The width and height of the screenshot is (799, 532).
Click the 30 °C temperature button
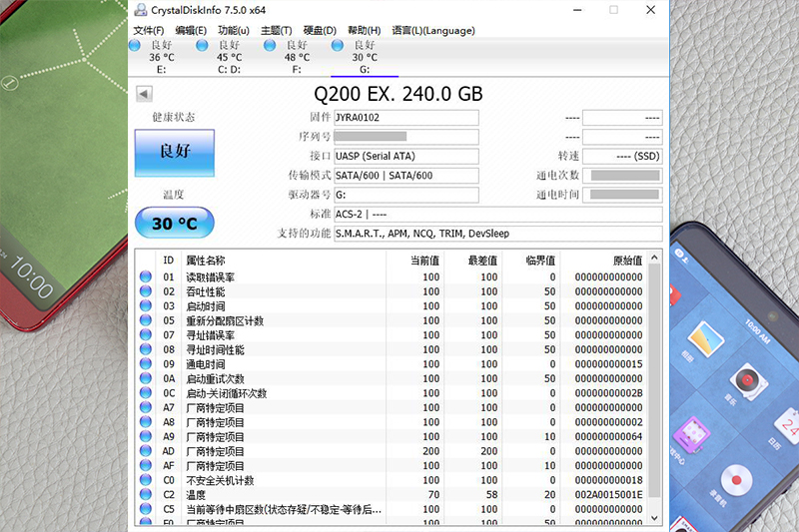(174, 223)
